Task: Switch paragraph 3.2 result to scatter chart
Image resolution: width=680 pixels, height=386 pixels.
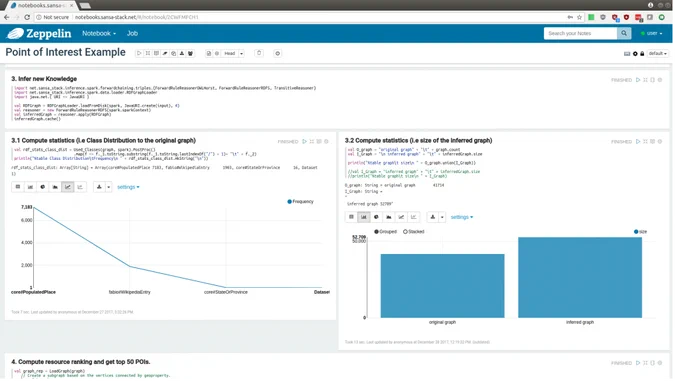Action: click(413, 217)
